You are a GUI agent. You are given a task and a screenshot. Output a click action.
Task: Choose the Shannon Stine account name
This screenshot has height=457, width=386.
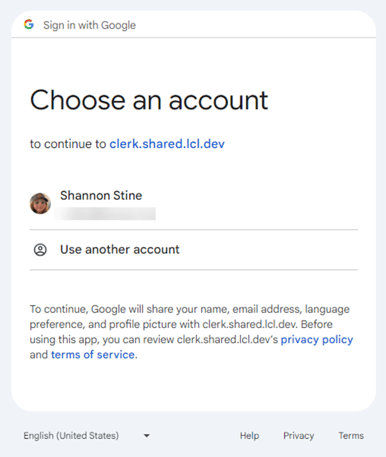pos(101,195)
